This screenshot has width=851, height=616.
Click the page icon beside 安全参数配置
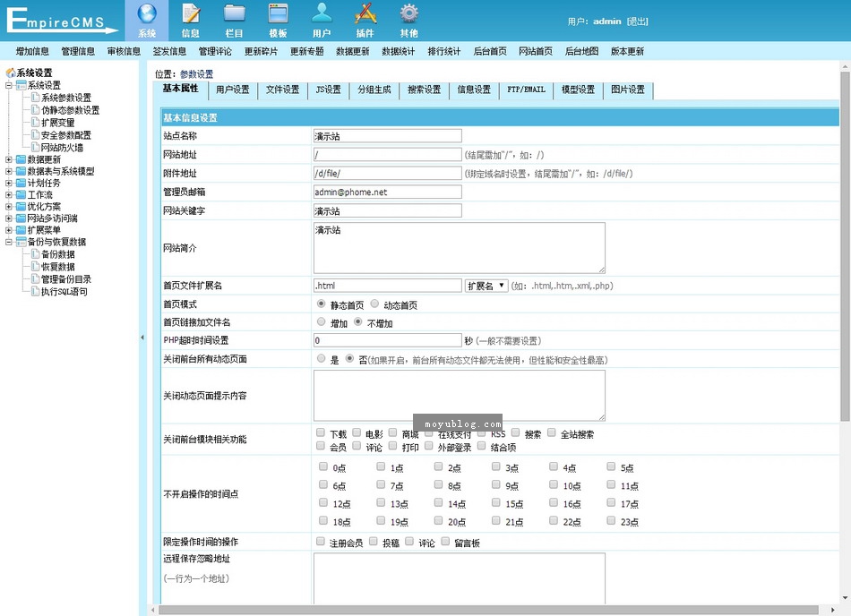[35, 135]
